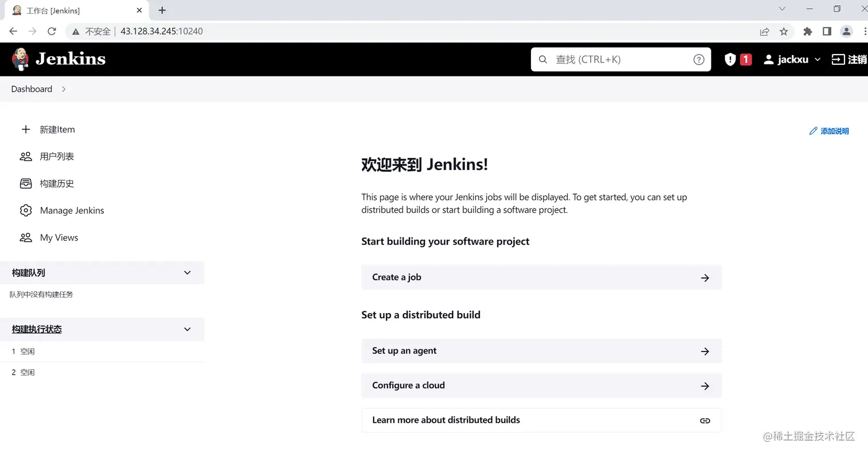The height and width of the screenshot is (455, 868).
Task: Click the pencil icon beside 添加说明
Action: pos(813,131)
